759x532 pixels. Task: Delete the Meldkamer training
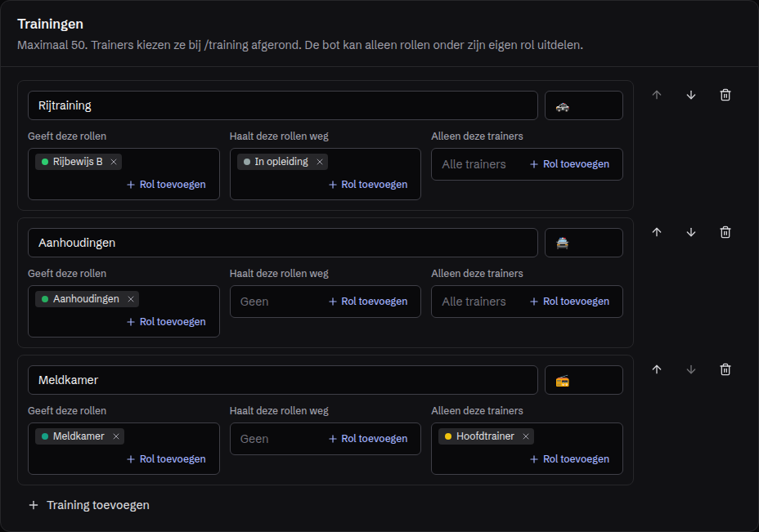point(725,369)
